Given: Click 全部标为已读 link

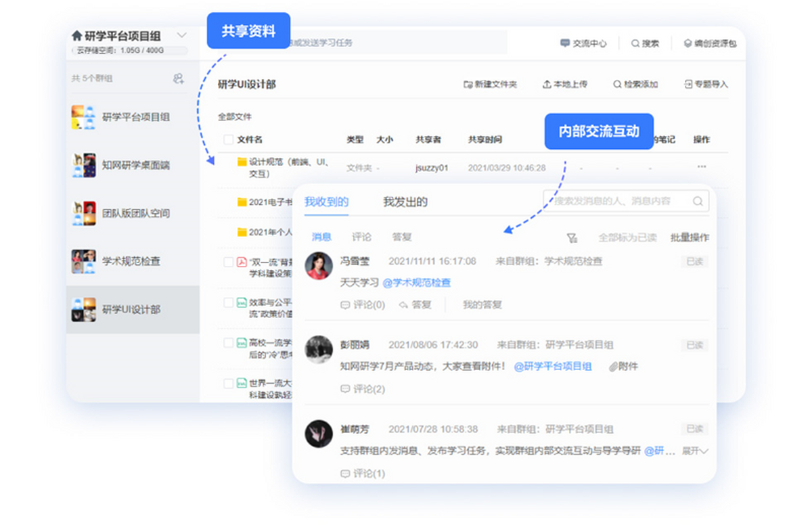Looking at the screenshot, I should (x=627, y=237).
